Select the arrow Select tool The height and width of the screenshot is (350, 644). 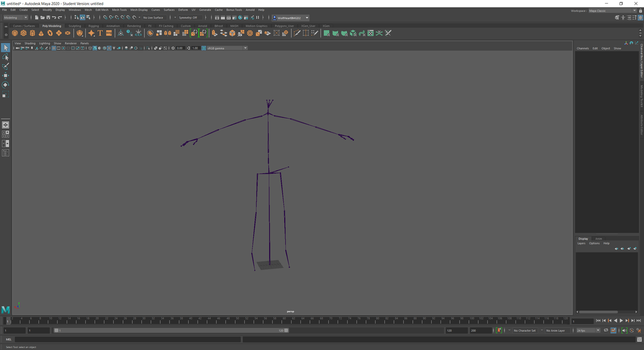pyautogui.click(x=5, y=47)
